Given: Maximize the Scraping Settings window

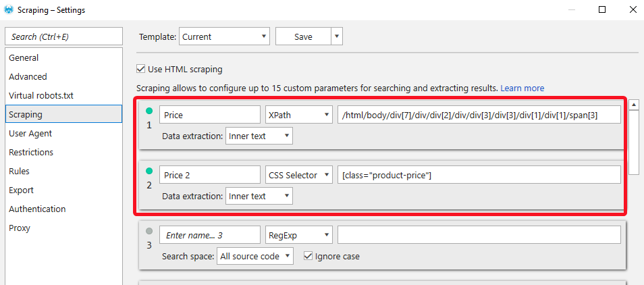Looking at the screenshot, I should point(601,10).
